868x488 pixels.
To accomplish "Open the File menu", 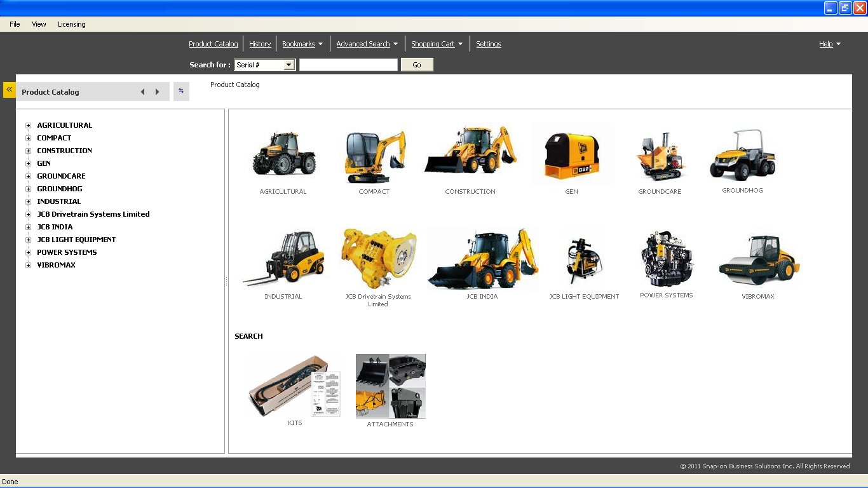I will (x=15, y=24).
